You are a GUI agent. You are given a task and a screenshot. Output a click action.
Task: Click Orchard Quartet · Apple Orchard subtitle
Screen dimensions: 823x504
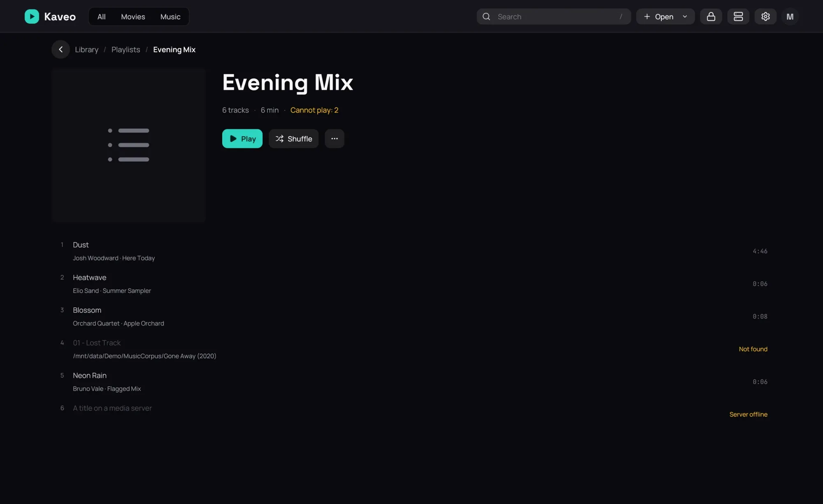119,323
